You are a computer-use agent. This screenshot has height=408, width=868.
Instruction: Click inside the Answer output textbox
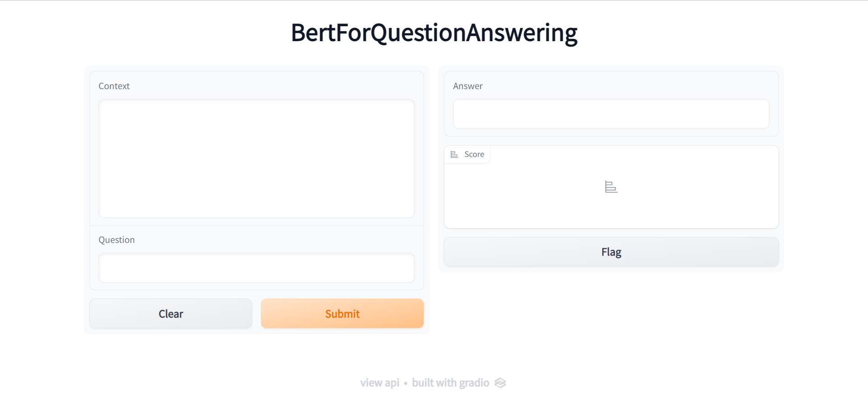click(611, 114)
